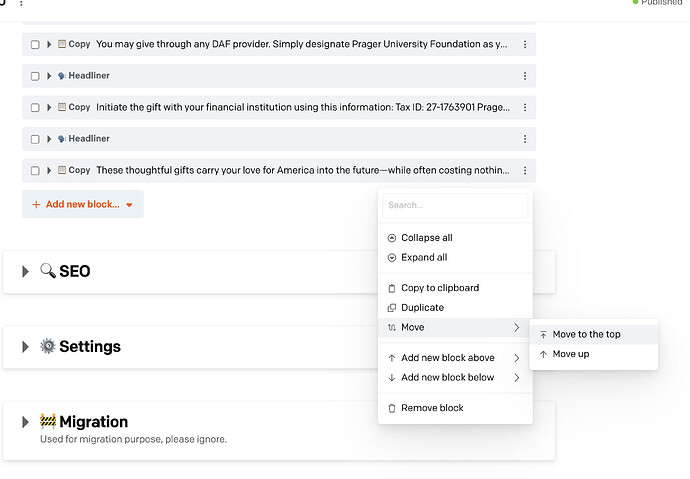The width and height of the screenshot is (690, 479).
Task: Click the Move to the top icon
Action: [x=543, y=335]
